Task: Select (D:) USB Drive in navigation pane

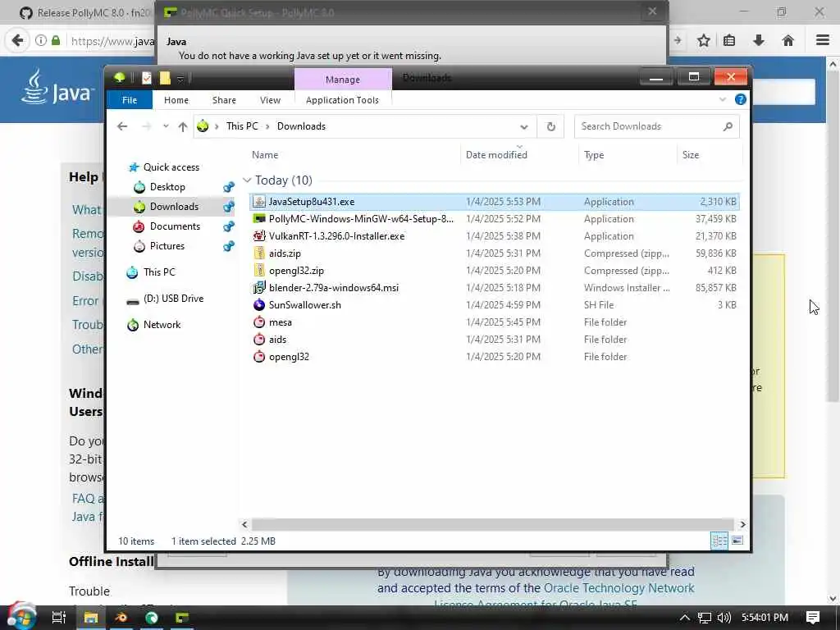Action: tap(173, 299)
